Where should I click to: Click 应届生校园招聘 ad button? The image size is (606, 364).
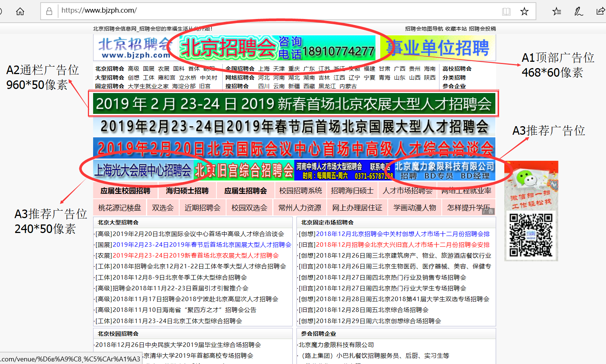point(126,191)
